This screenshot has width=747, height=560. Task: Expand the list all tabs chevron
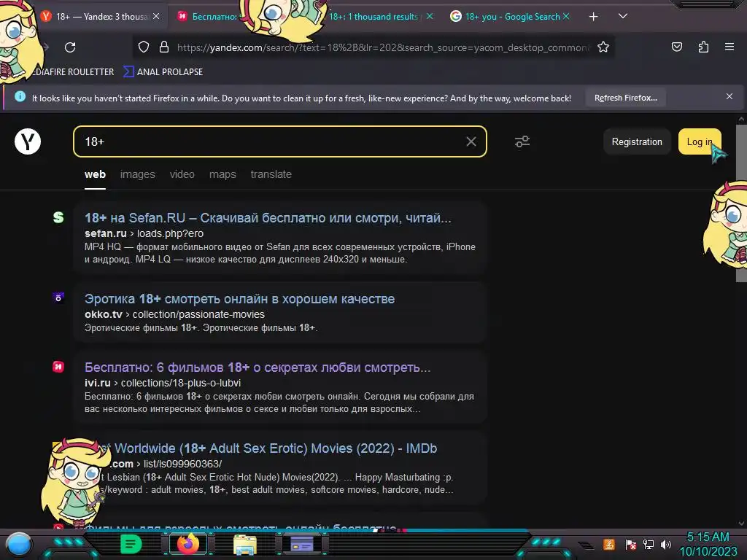(x=623, y=16)
